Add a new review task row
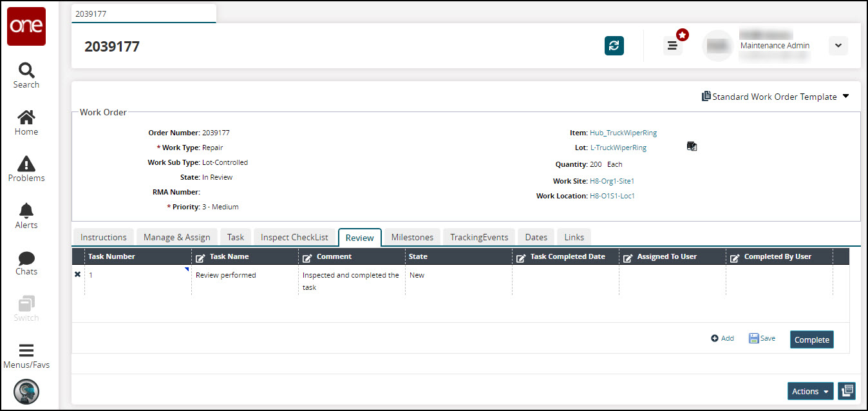This screenshot has height=411, width=868. click(722, 338)
